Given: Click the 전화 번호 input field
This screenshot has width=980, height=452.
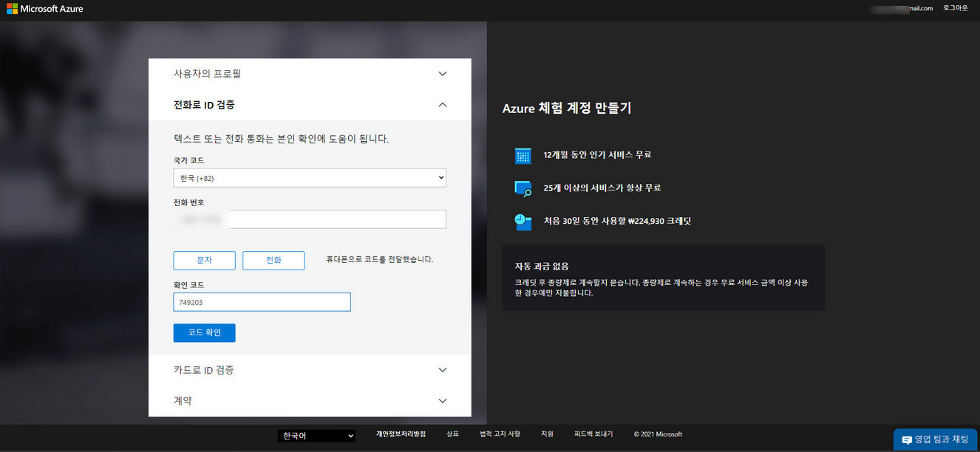Looking at the screenshot, I should [x=310, y=219].
